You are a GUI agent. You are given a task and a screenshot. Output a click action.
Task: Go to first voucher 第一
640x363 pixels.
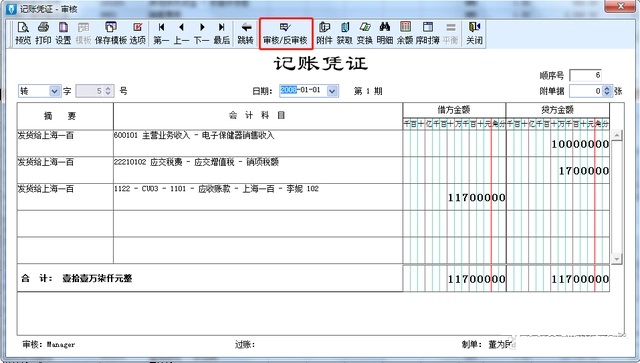coord(161,33)
